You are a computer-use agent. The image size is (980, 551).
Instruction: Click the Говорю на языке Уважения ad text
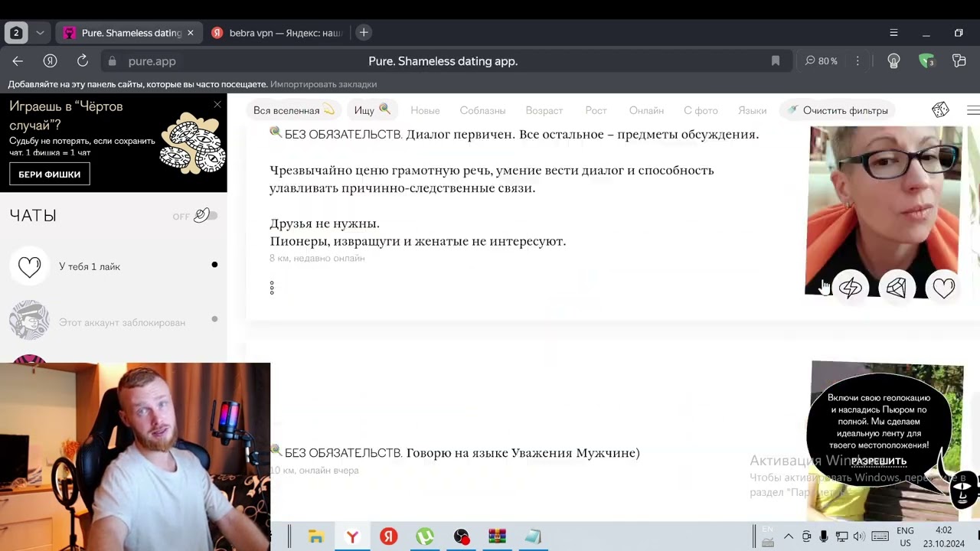pyautogui.click(x=523, y=453)
